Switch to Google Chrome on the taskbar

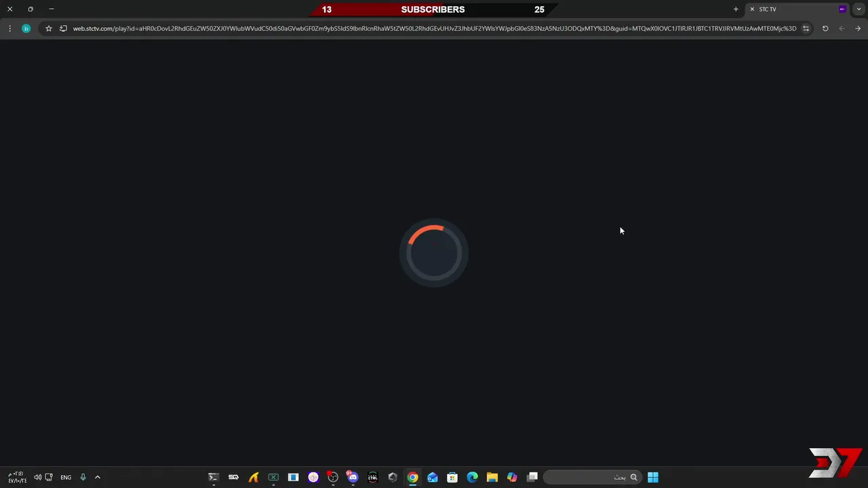[x=412, y=477]
